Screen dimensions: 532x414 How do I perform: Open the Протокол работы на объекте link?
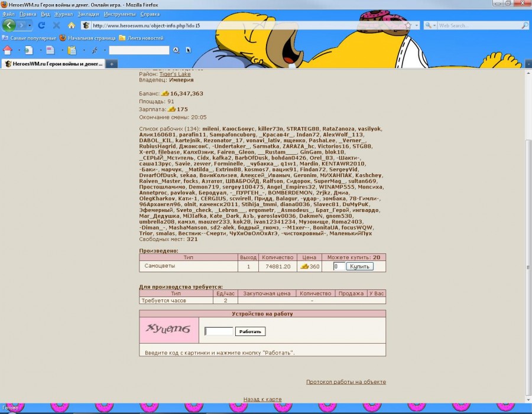[x=346, y=382]
